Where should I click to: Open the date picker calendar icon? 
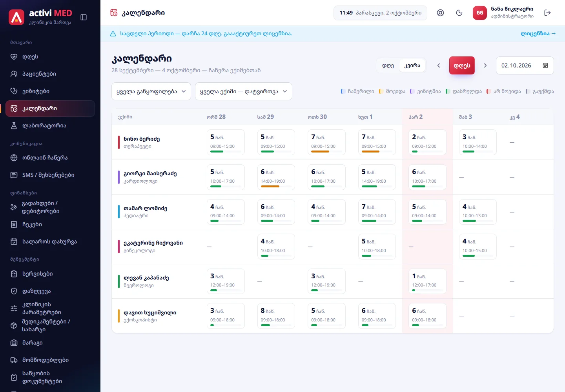(545, 65)
